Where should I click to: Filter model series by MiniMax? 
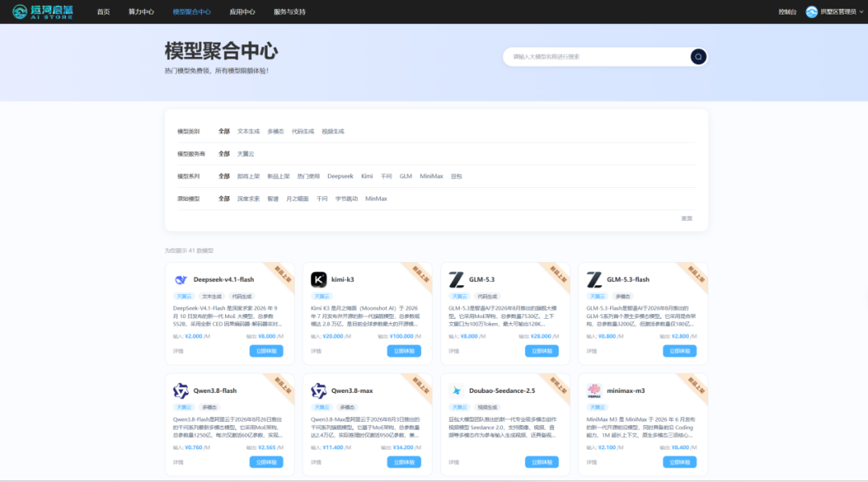pyautogui.click(x=432, y=177)
